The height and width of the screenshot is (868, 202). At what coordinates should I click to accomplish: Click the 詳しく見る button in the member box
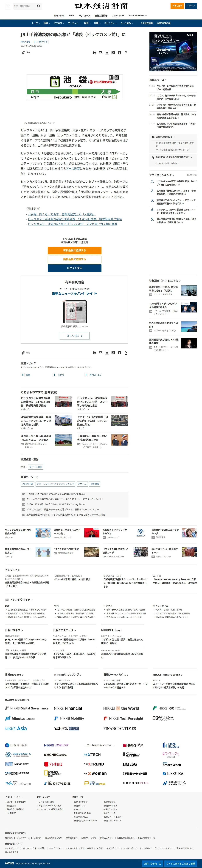click(75, 336)
